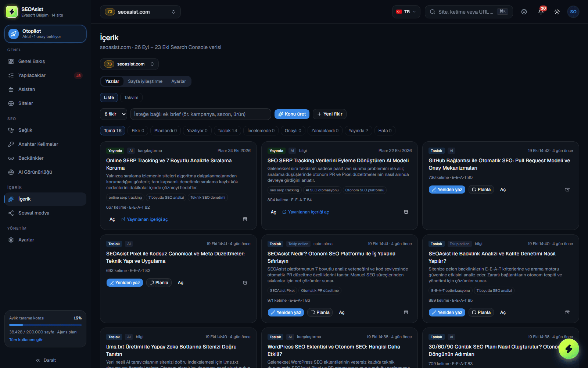The width and height of the screenshot is (588, 368).
Task: Open Sağlık health section
Action: point(45,130)
